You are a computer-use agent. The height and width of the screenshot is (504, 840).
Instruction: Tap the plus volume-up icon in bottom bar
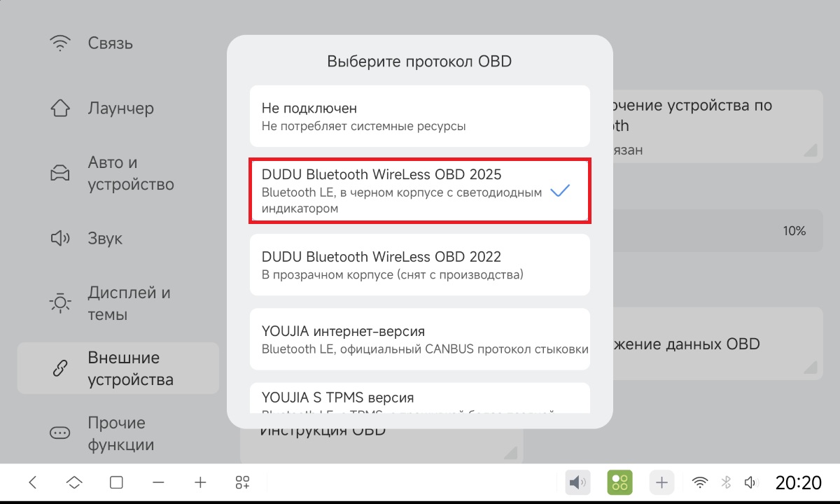click(200, 482)
